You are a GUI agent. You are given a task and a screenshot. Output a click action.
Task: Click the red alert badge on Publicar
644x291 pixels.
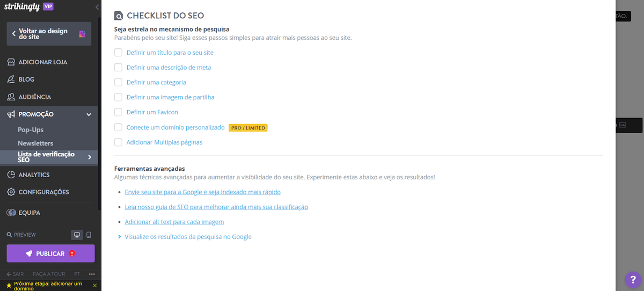[71, 253]
